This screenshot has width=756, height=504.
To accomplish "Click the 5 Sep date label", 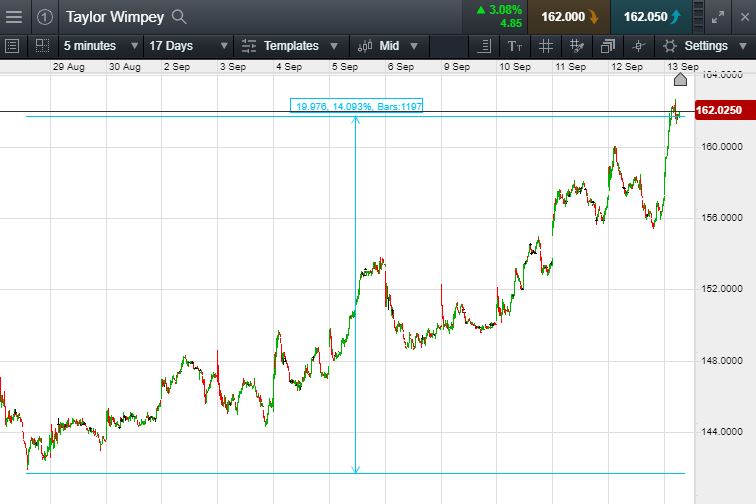I will click(345, 67).
